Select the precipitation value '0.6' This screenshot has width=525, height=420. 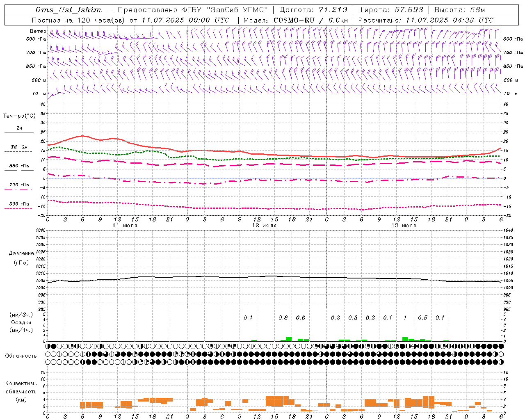click(x=301, y=318)
